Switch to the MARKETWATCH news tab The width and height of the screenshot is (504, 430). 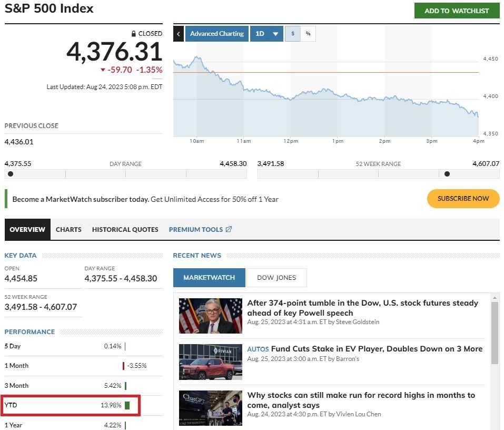pyautogui.click(x=209, y=277)
